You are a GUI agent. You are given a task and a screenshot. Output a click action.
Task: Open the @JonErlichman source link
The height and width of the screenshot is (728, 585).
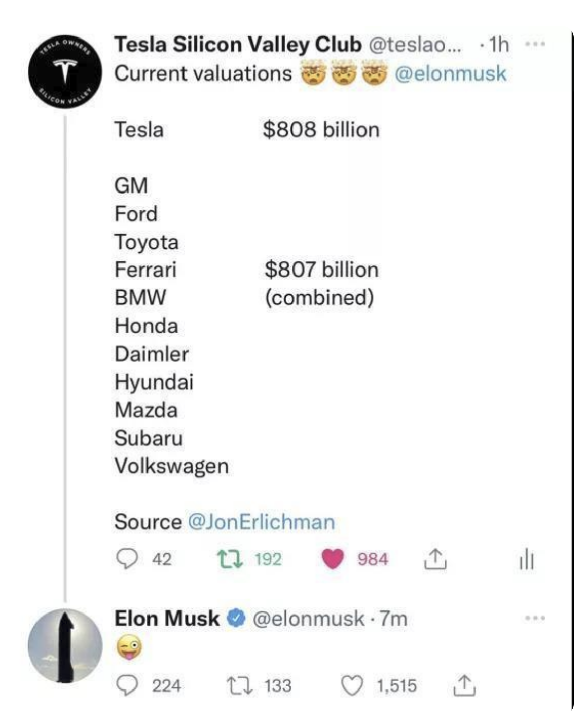[261, 522]
